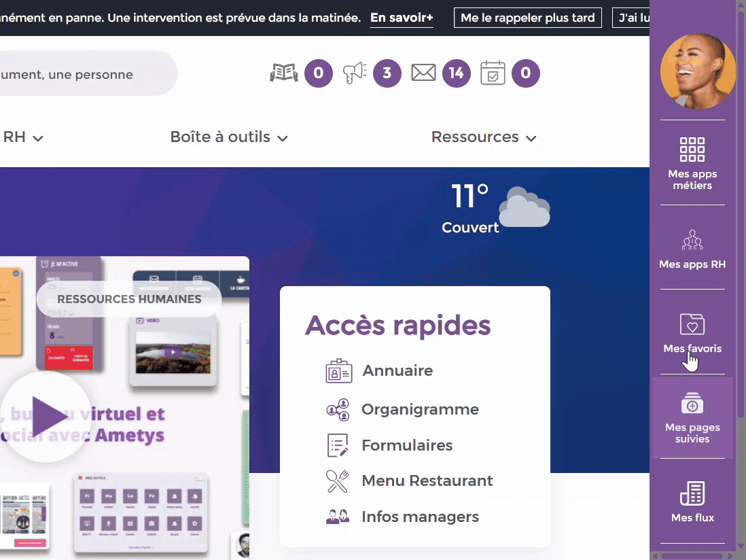Image resolution: width=746 pixels, height=560 pixels.
Task: Click the En savoir+ link
Action: coord(402,18)
